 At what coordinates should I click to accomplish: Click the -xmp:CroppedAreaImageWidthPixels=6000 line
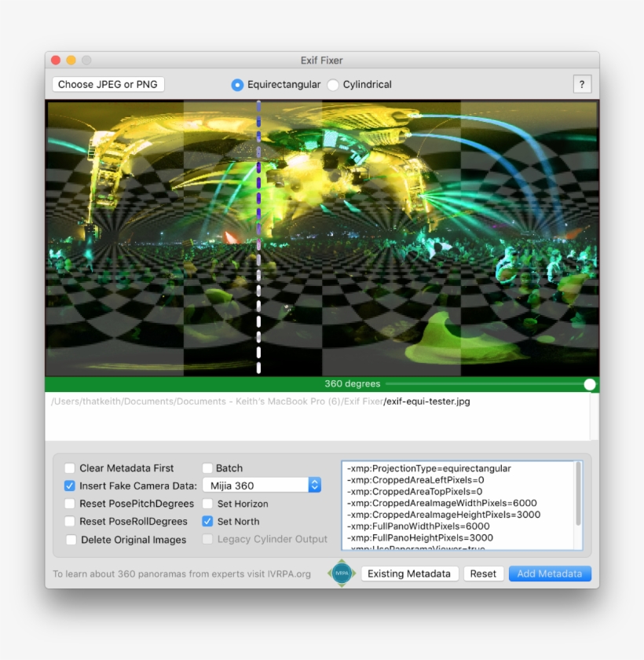click(x=441, y=503)
